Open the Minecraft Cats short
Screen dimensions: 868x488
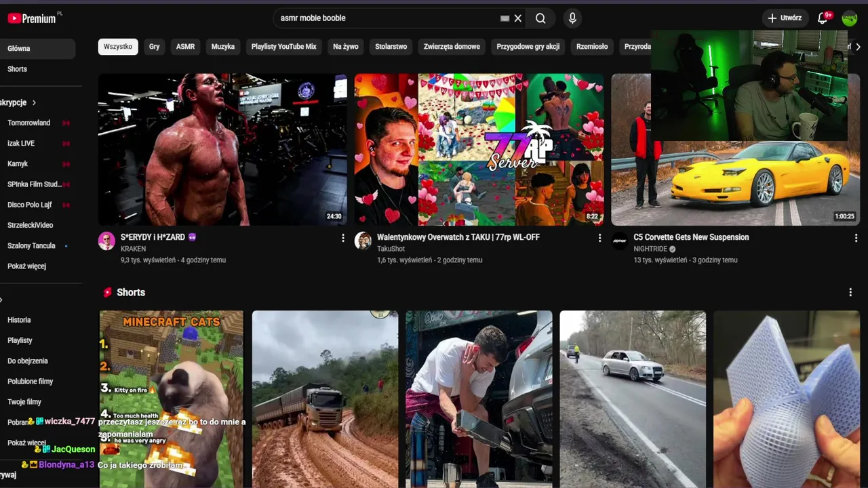[x=172, y=399]
